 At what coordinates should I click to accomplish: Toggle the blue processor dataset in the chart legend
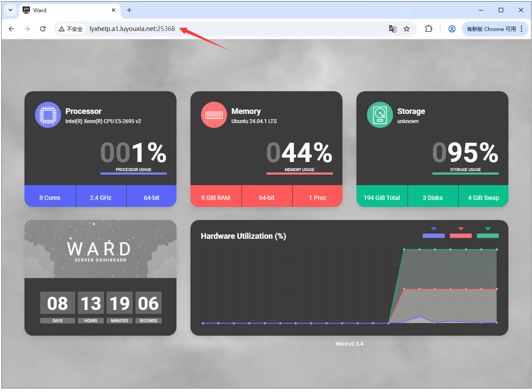433,236
